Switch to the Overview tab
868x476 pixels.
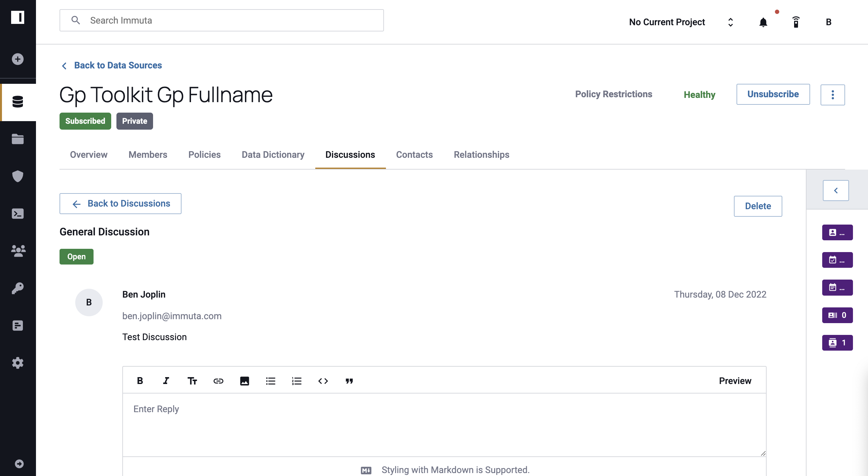coord(89,155)
